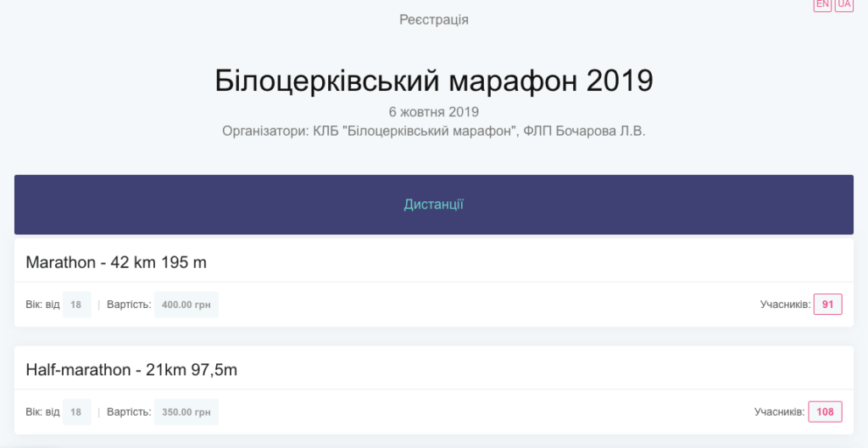Select Marathon - 42 km 195 m heading
868x448 pixels.
(x=116, y=262)
